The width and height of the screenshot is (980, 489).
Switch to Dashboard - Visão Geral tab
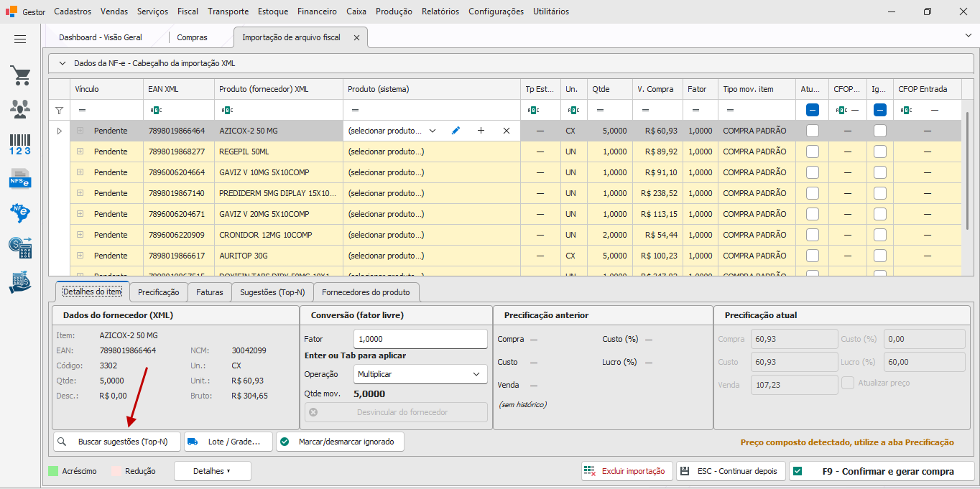pos(101,37)
